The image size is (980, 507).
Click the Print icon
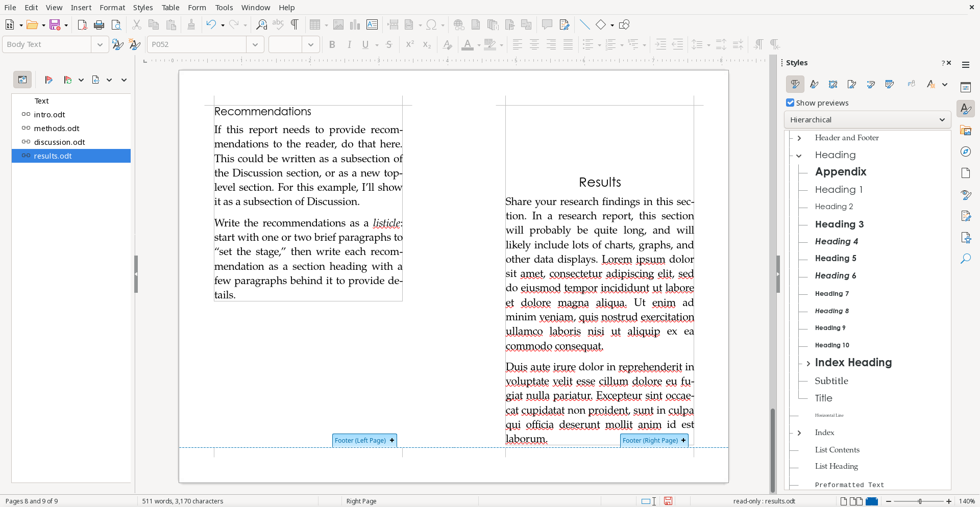click(x=99, y=24)
